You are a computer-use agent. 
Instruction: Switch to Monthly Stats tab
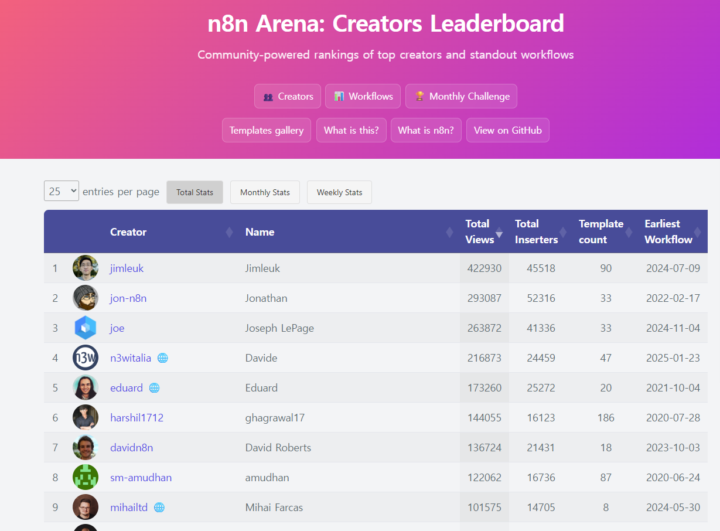pyautogui.click(x=265, y=192)
